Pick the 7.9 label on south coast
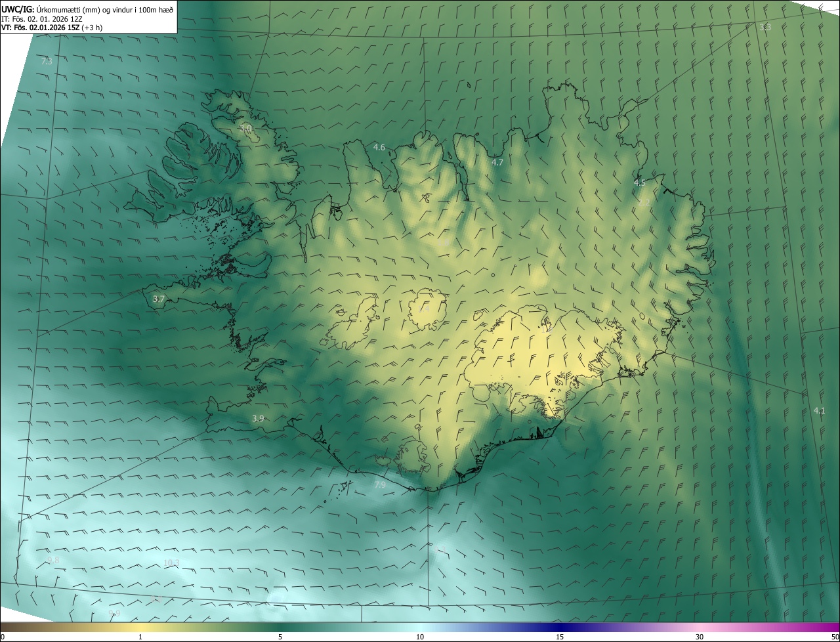The image size is (840, 642). [x=380, y=484]
